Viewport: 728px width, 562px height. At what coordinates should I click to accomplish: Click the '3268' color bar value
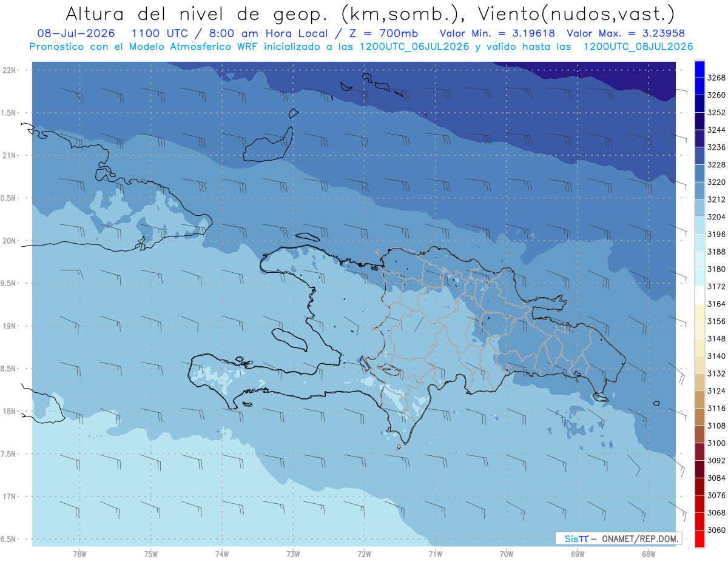(x=716, y=78)
